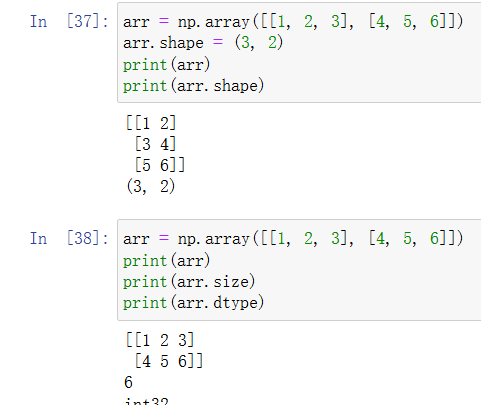Click the np.array line in cell 37

[293, 22]
